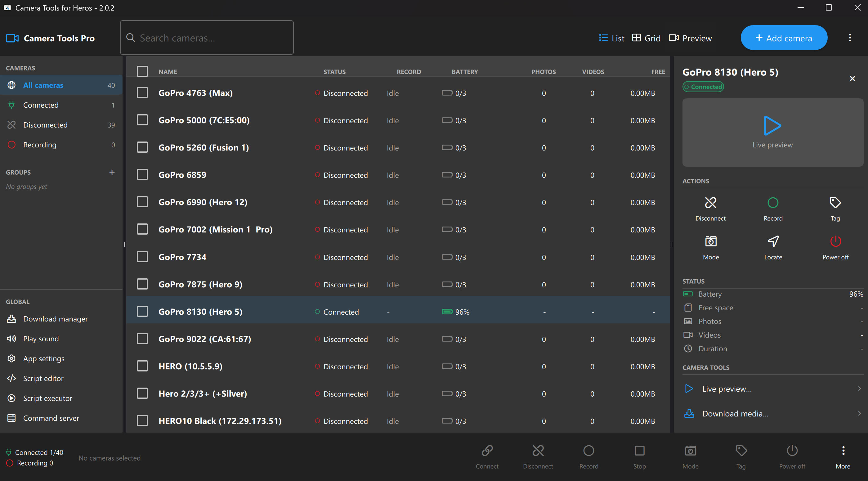Play the Live preview thumbnail

[772, 133]
